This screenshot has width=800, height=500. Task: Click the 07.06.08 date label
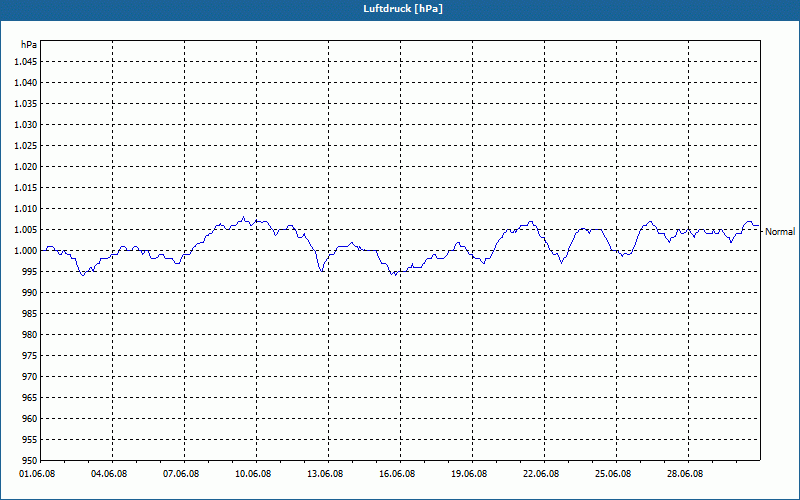[181, 474]
